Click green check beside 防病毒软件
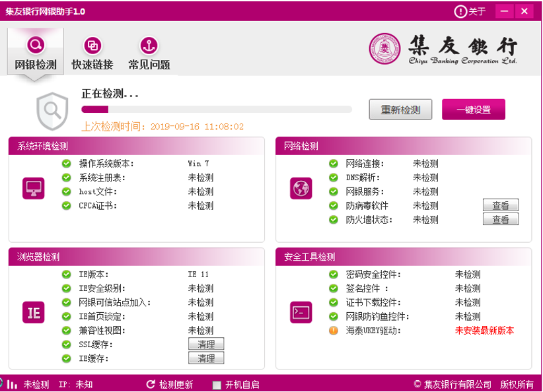The image size is (543, 392). coord(334,205)
